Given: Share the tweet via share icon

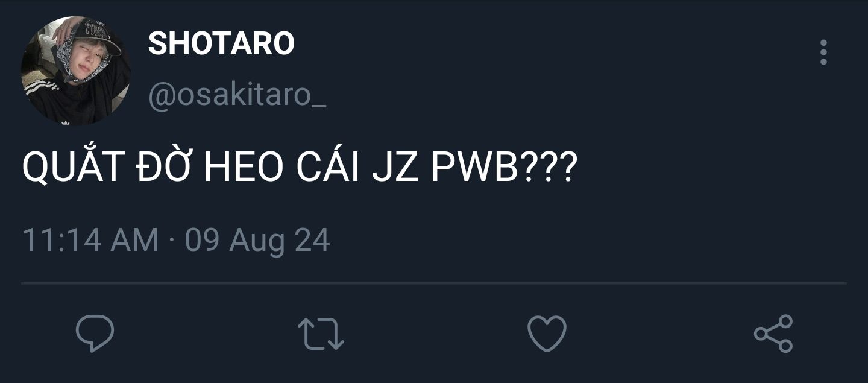Looking at the screenshot, I should click(x=773, y=333).
